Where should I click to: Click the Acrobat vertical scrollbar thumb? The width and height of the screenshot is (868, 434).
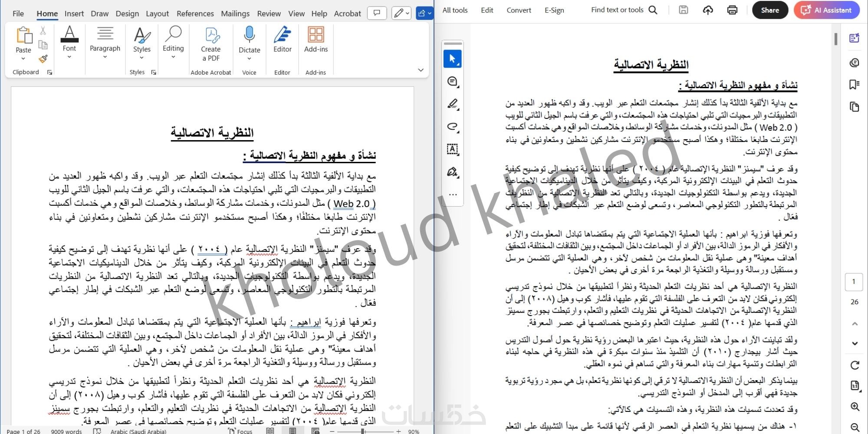[836, 39]
